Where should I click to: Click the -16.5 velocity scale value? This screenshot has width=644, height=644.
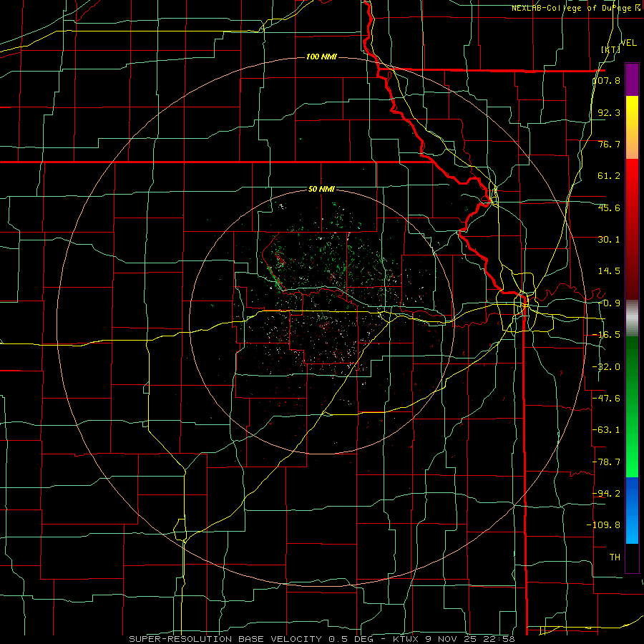[x=607, y=335]
